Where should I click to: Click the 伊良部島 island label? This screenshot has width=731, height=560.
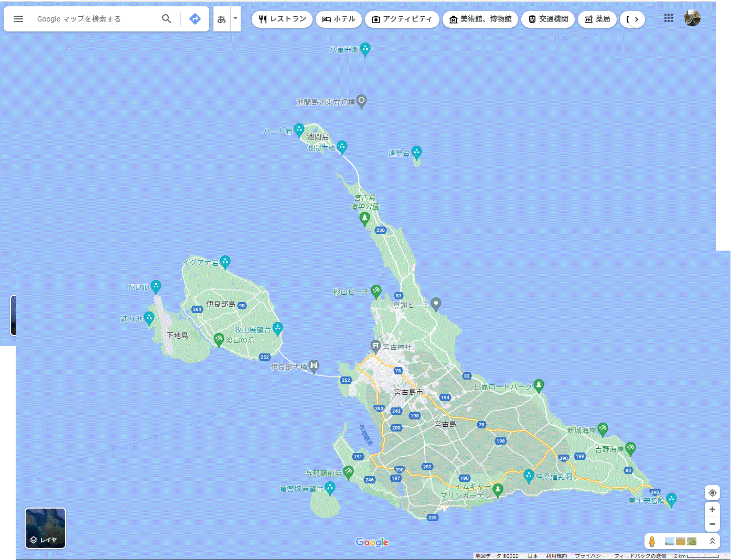221,304
